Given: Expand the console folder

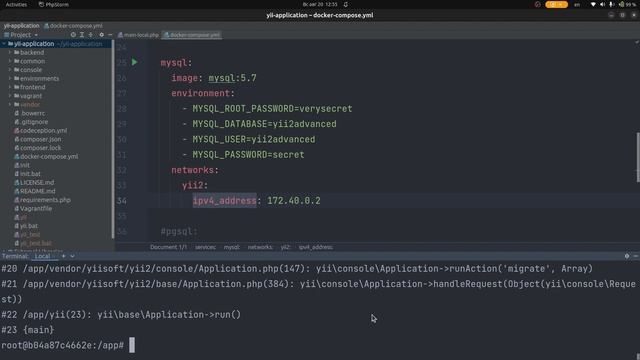Looking at the screenshot, I should pos(10,69).
